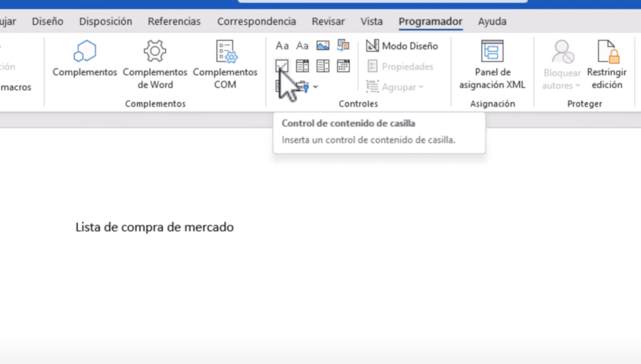Insert a combo box content control
641x364 pixels.
pos(302,66)
